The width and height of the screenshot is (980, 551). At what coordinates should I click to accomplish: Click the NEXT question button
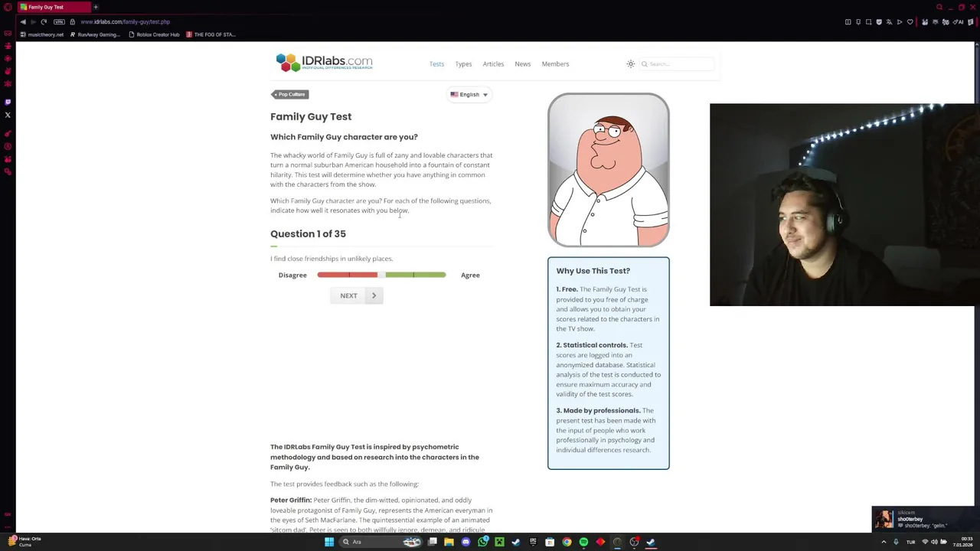[357, 295]
